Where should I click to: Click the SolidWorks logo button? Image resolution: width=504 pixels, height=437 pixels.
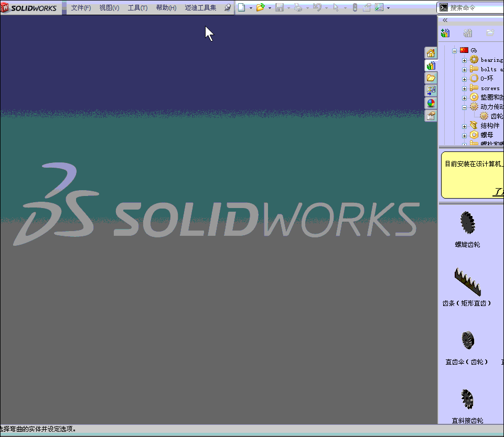click(x=31, y=8)
